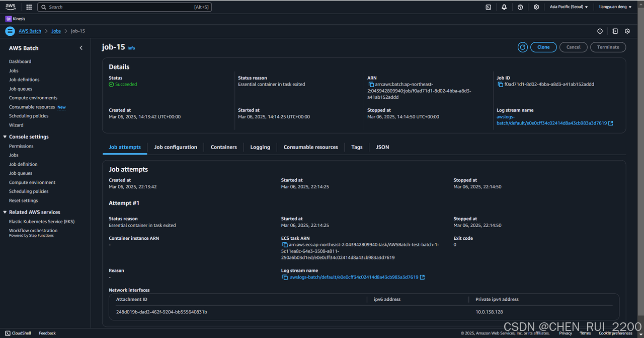
Task: Go to Jobs breadcrumb link
Action: 56,31
